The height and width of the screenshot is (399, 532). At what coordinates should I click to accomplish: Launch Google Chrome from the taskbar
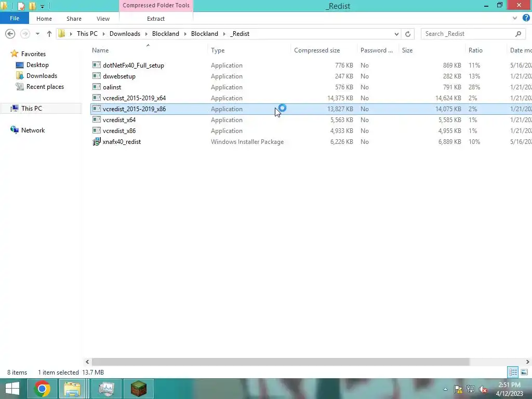click(x=42, y=389)
